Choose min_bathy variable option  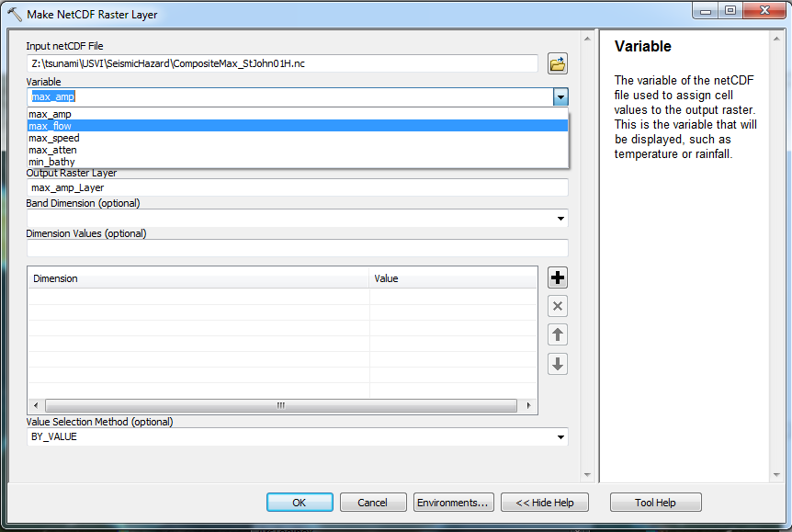click(52, 162)
